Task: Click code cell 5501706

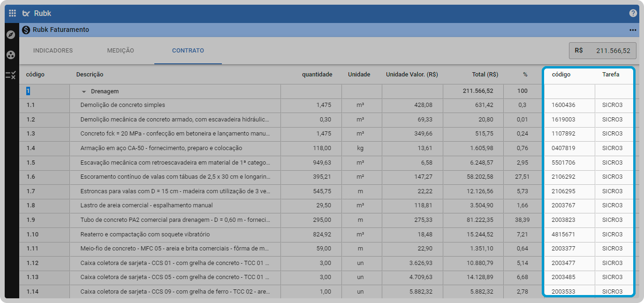Action: 569,163
